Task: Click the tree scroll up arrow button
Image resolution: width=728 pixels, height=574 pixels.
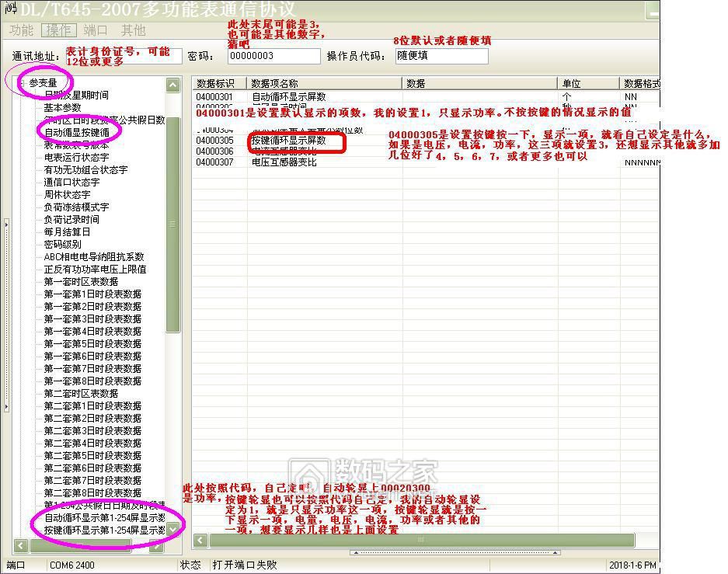Action: click(x=173, y=84)
